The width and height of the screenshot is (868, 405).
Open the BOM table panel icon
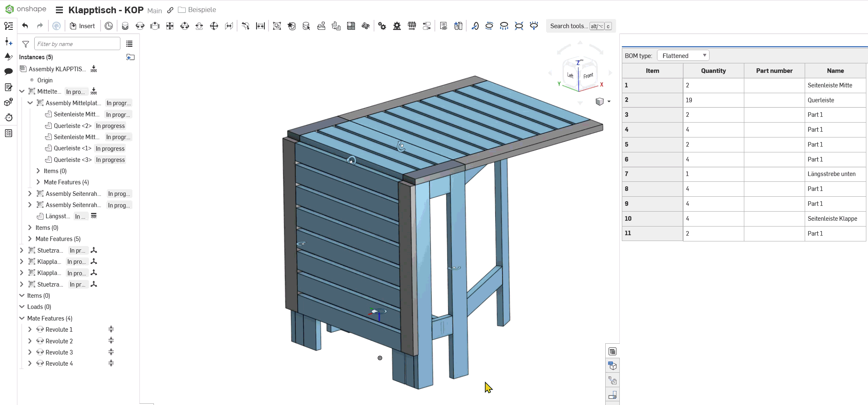612,352
